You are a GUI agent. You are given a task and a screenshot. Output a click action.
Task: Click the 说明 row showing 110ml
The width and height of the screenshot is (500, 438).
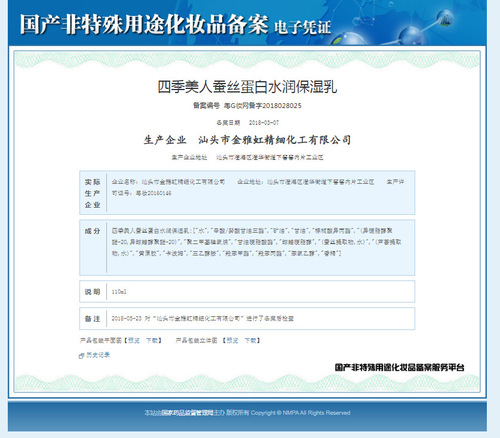tap(247, 292)
